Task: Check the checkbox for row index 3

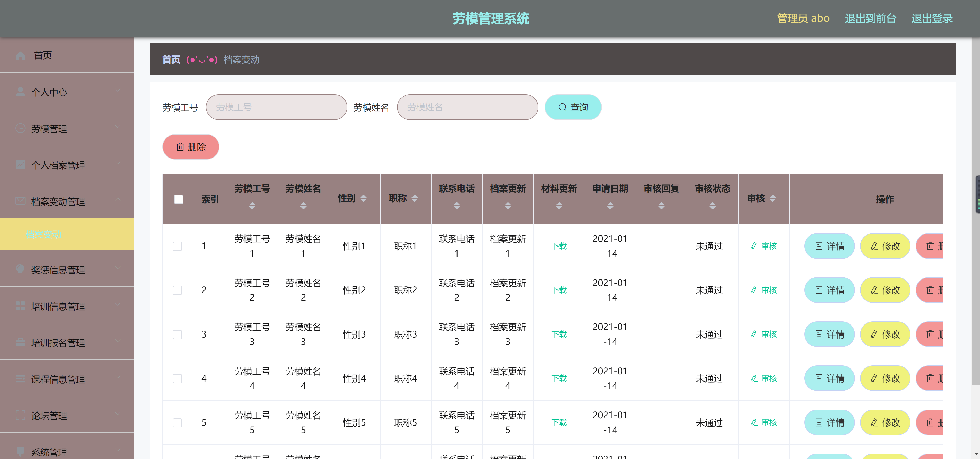Action: point(177,335)
